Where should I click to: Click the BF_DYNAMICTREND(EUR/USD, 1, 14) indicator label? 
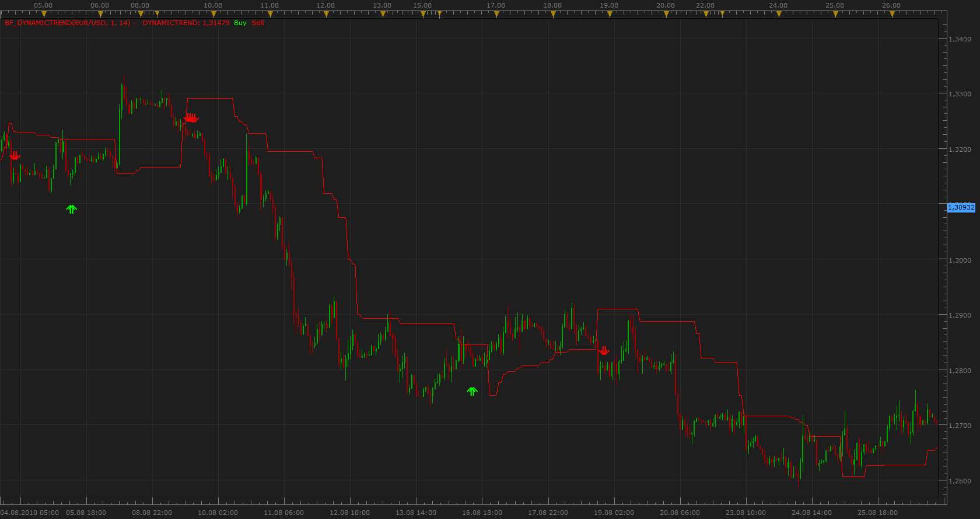(x=68, y=23)
